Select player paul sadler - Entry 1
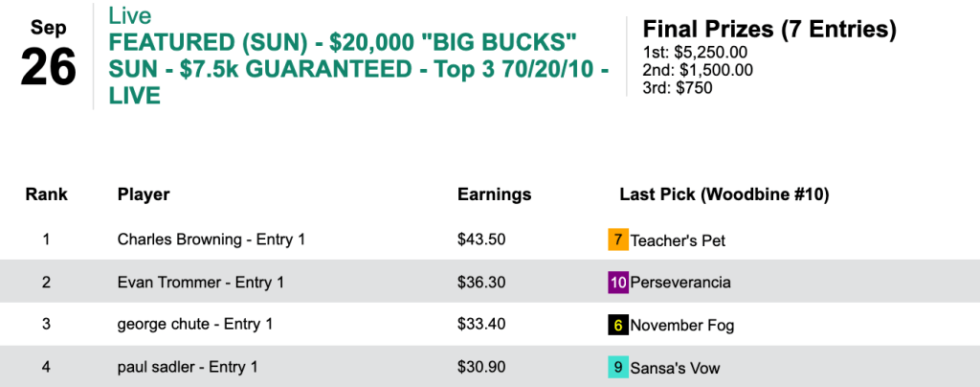980x387 pixels. point(188,367)
